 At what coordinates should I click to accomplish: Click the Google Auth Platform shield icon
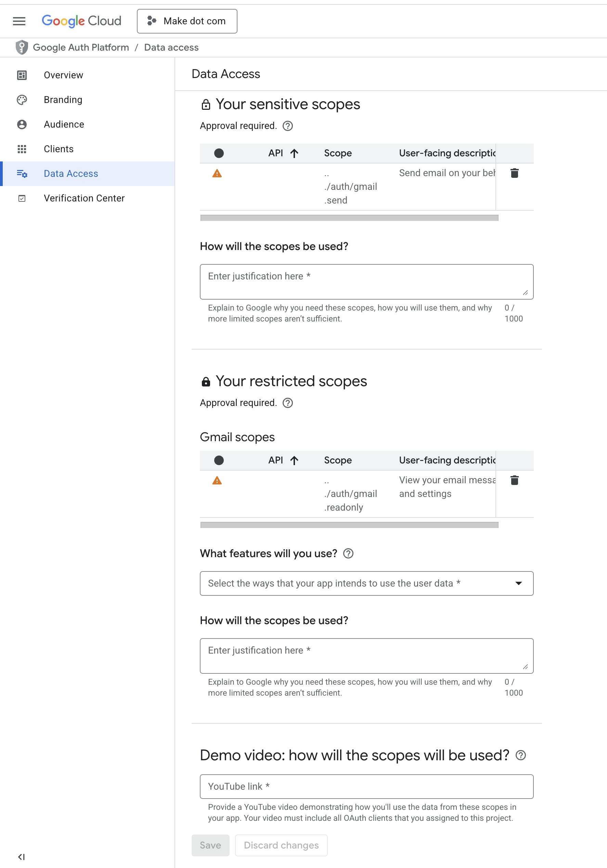coord(22,48)
